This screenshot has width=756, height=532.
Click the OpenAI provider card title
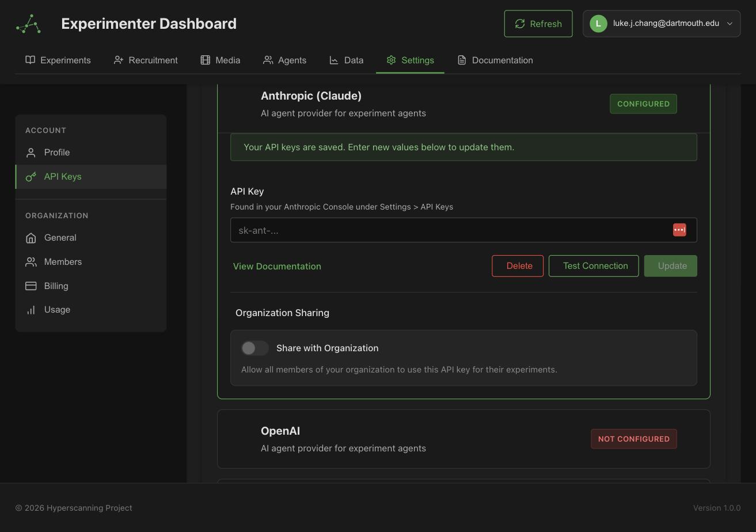(x=280, y=431)
